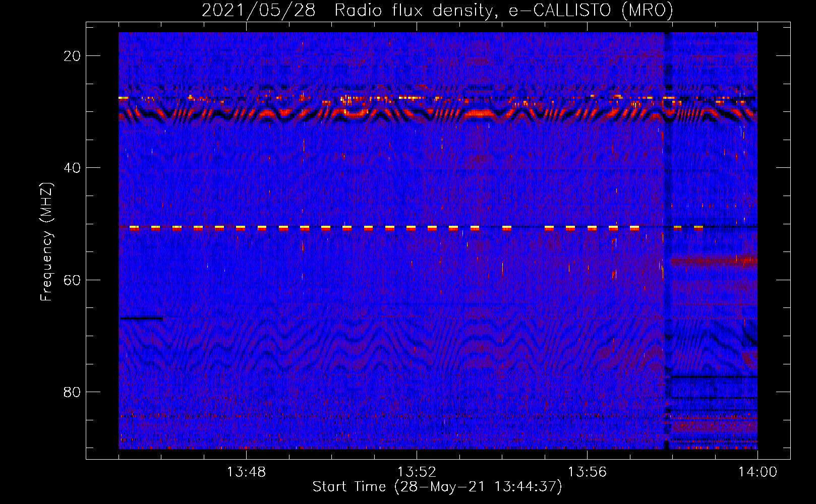The image size is (816, 504).
Task: Select the "Start Time (28-May-21 13:44:37)" axis label
Action: 437,487
